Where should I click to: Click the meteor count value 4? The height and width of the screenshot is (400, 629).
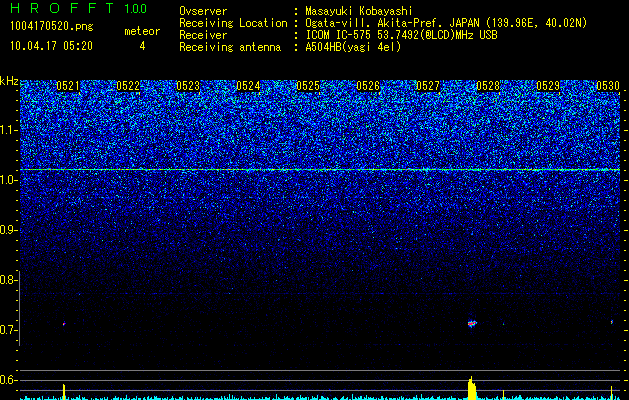coord(142,46)
